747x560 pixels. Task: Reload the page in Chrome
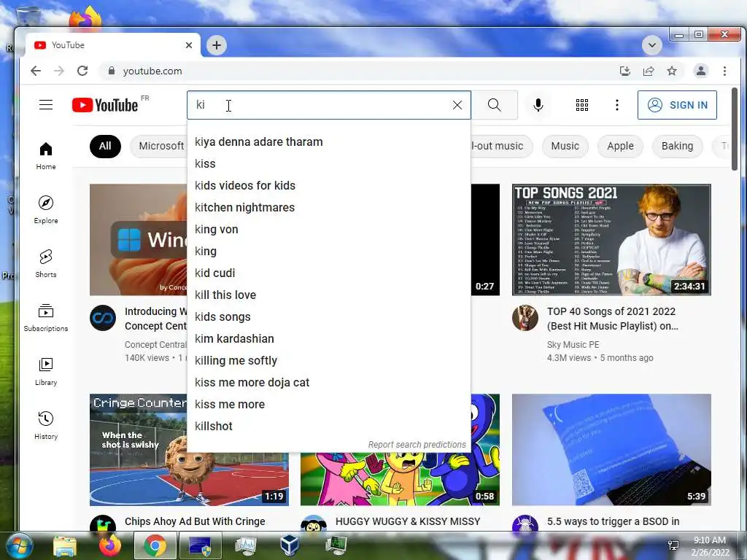click(x=82, y=71)
